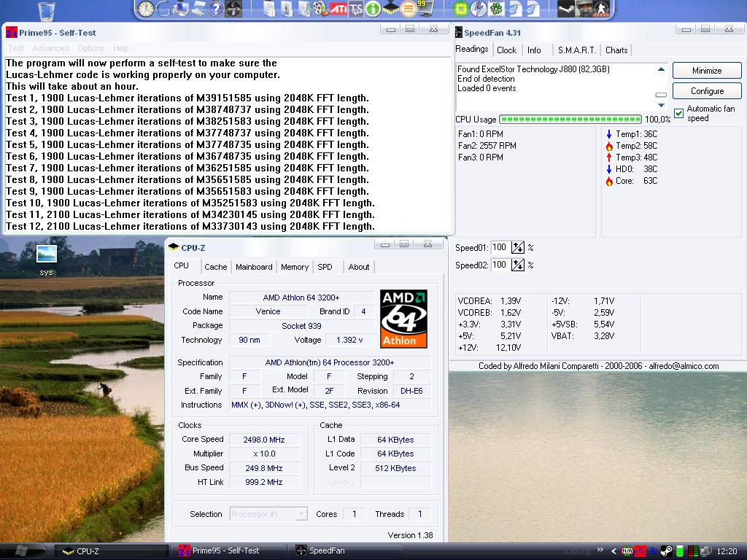Click the SpeedFan log scroll down arrow
This screenshot has width=747, height=560.
click(x=661, y=105)
